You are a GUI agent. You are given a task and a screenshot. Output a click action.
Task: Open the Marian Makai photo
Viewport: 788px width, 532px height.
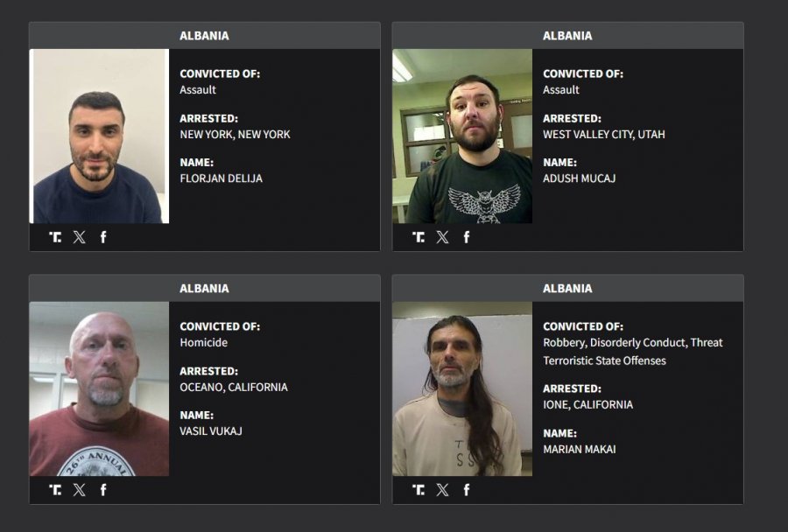(462, 388)
